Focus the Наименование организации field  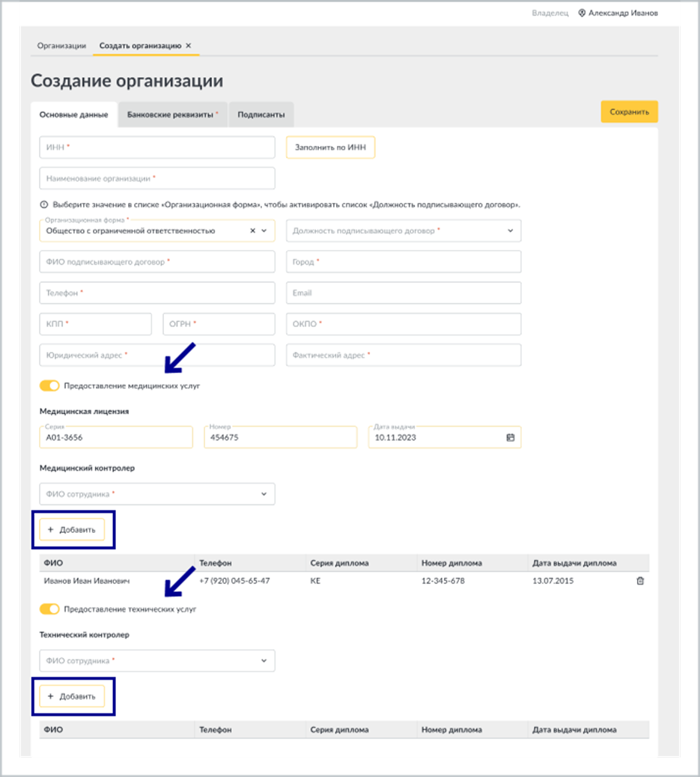pos(157,178)
